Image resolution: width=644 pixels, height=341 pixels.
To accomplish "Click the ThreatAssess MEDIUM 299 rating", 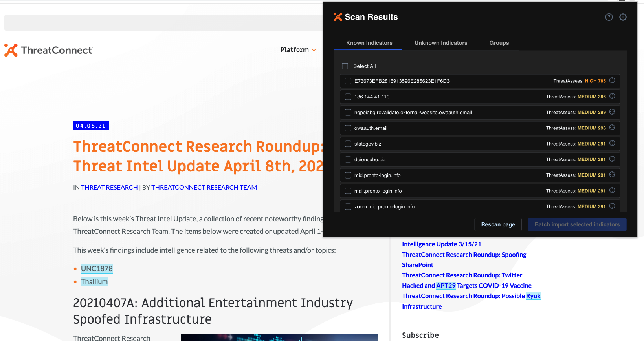I will coord(576,112).
